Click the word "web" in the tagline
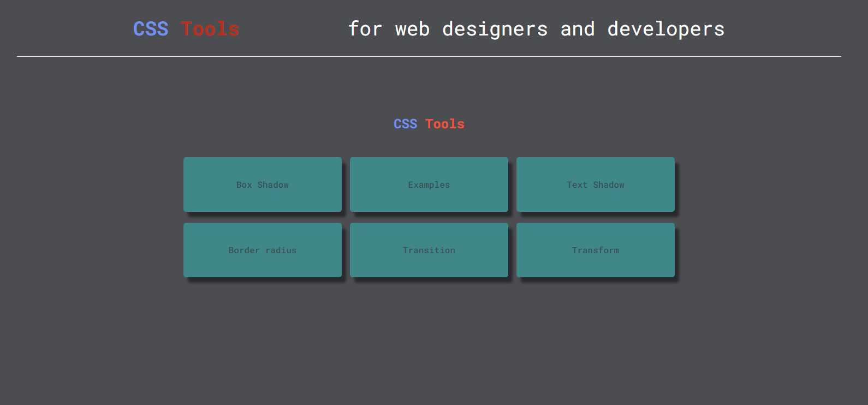 pyautogui.click(x=412, y=29)
